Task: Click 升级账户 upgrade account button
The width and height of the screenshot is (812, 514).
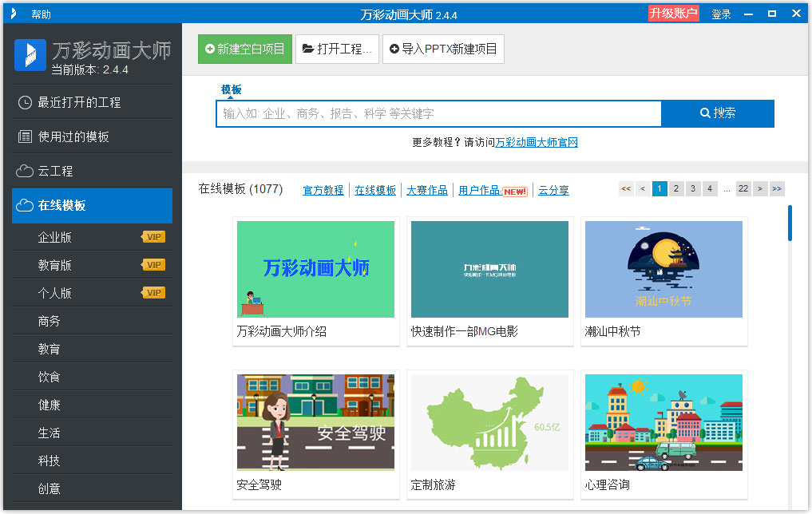Action: [673, 14]
